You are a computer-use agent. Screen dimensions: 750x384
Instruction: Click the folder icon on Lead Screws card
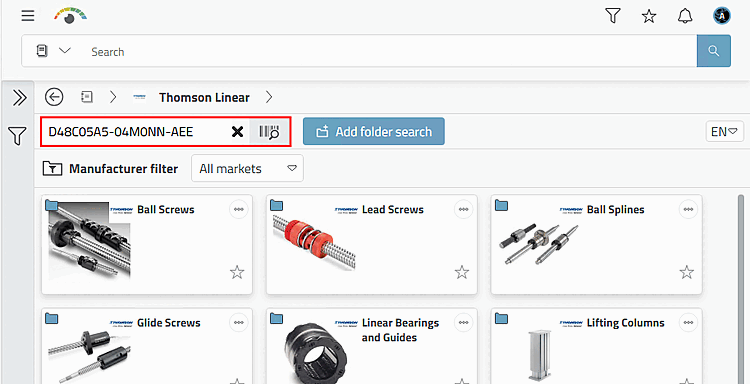(x=276, y=206)
